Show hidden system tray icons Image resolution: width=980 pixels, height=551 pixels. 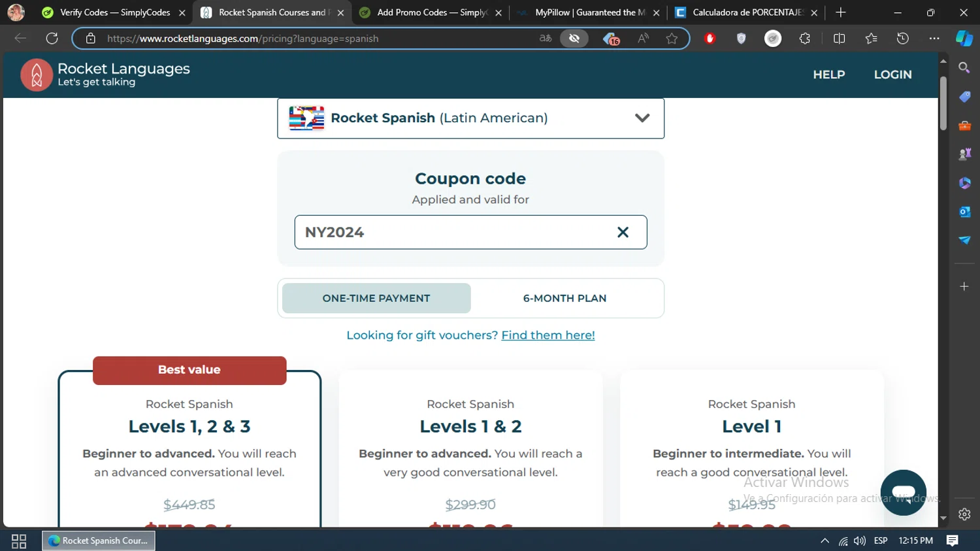[x=825, y=541]
